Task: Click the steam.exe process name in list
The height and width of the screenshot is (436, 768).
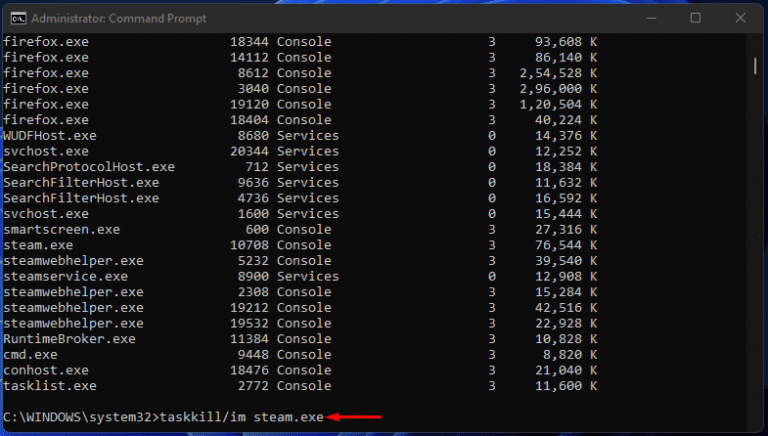Action: coord(38,245)
